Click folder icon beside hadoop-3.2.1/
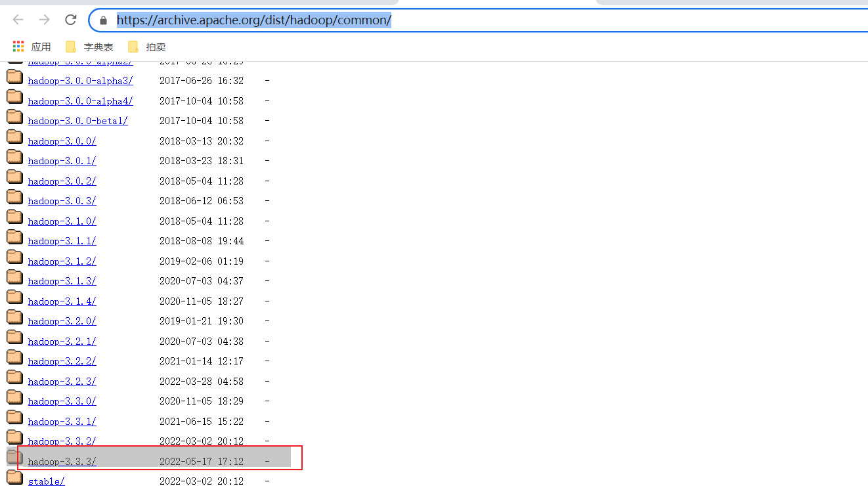Screen dimensions: 868x486 [14, 338]
